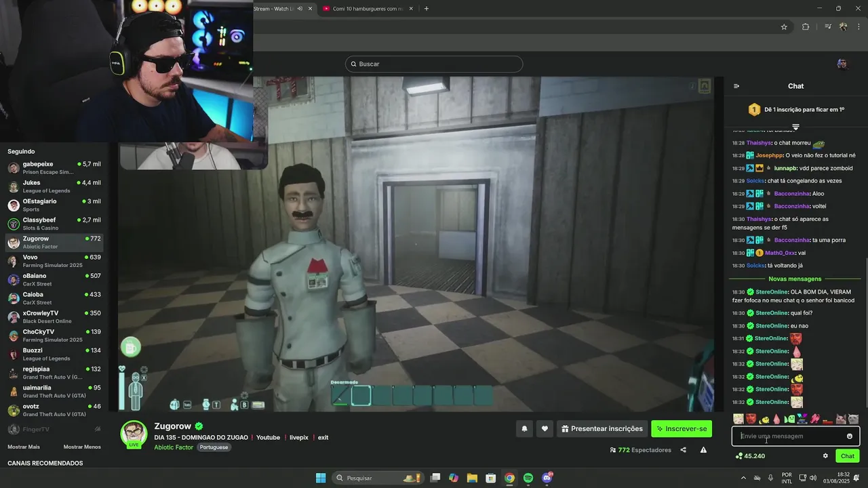The height and width of the screenshot is (488, 868).
Task: Open Vovo Farming Simulator channel
Action: tap(54, 261)
